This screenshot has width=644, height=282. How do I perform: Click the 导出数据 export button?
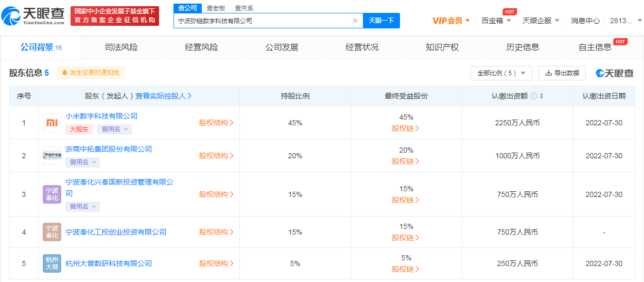(x=562, y=73)
